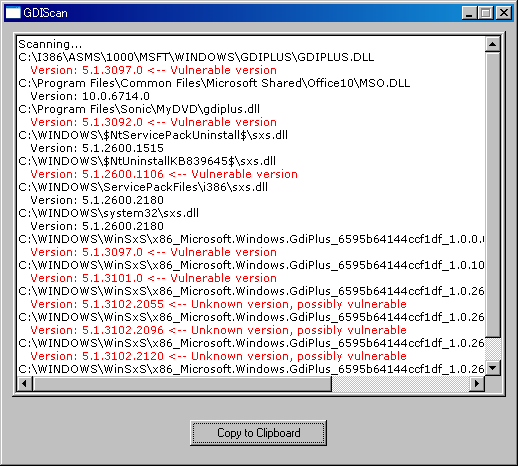518x466 pixels.
Task: Click the horizontal scrollbar left arrow
Action: point(24,383)
